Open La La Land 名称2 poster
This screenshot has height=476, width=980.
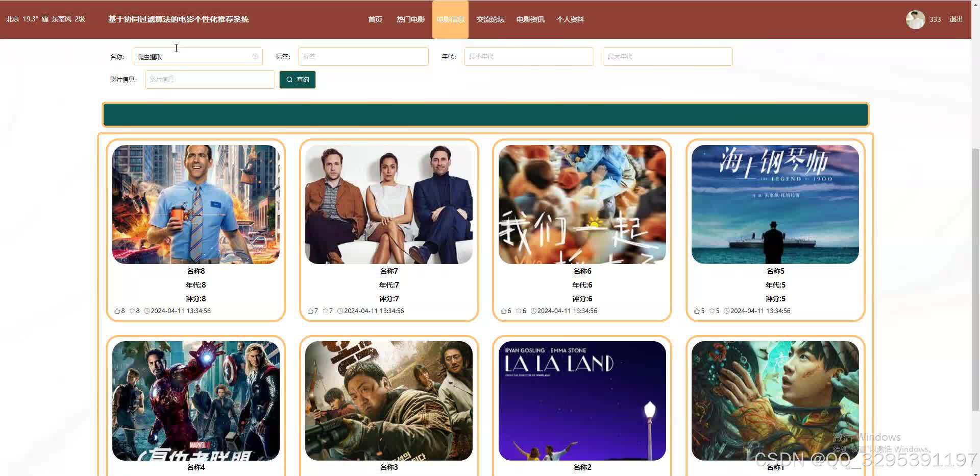[582, 401]
